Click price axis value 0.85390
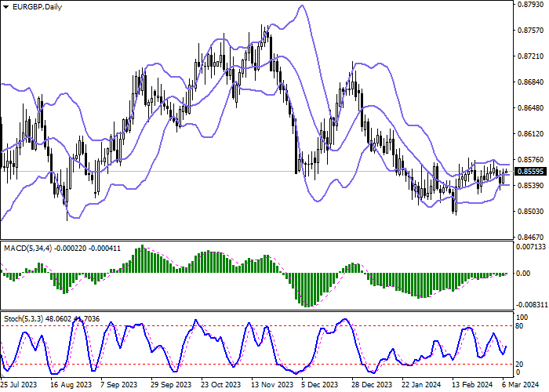 pyautogui.click(x=530, y=186)
